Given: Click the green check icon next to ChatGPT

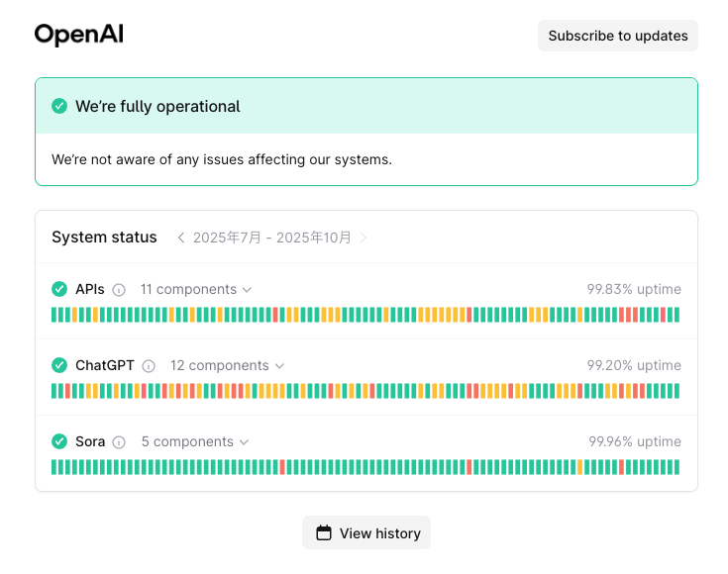Looking at the screenshot, I should click(59, 365).
